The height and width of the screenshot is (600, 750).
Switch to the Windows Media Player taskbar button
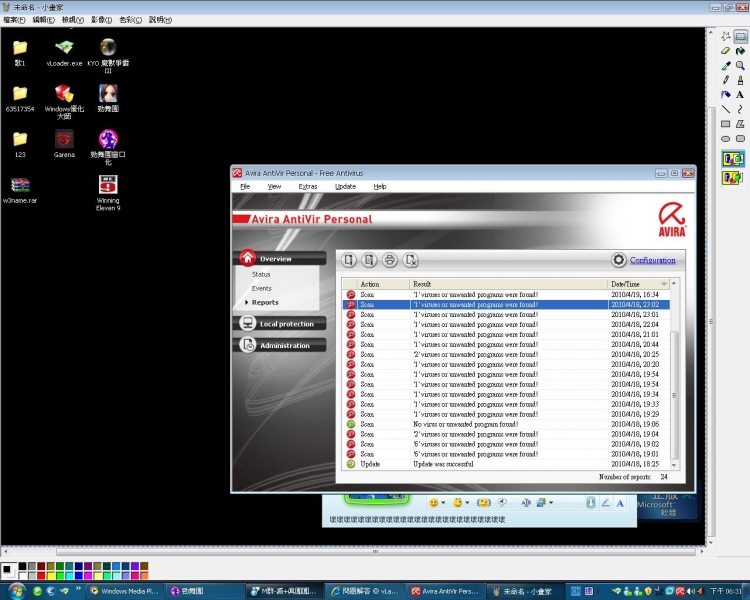tap(125, 591)
